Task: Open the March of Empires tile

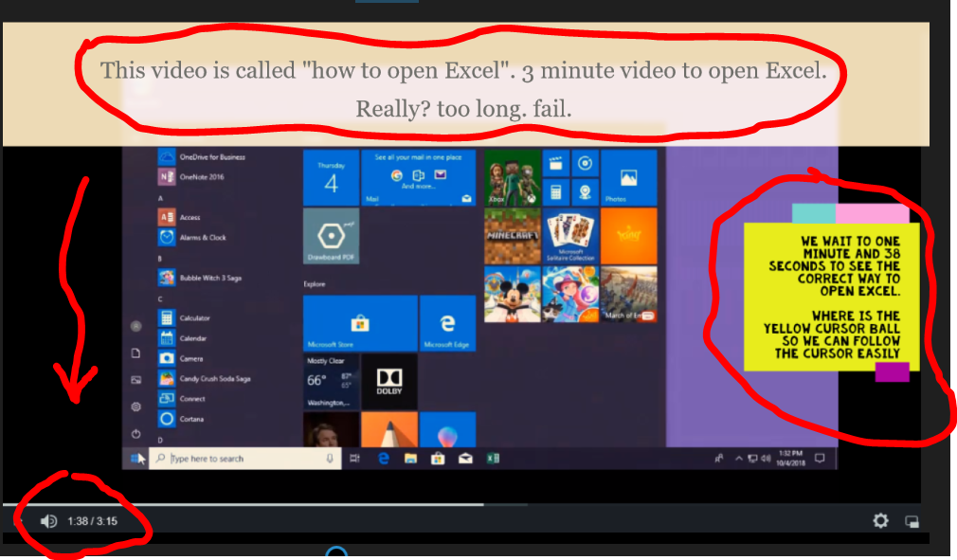Action: coord(628,294)
